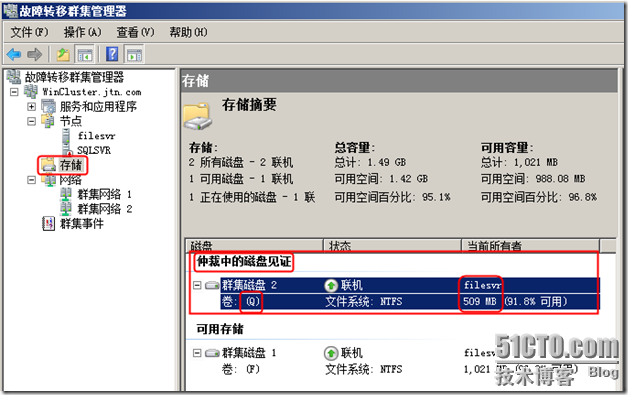Click the Up one level toolbar icon
The width and height of the screenshot is (628, 395).
63,54
